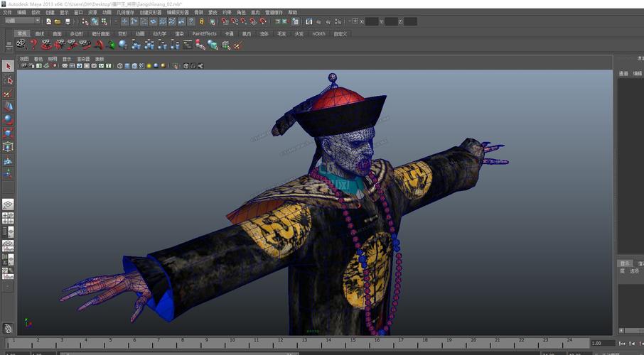Select the Universal Manipulator tool

[8, 147]
